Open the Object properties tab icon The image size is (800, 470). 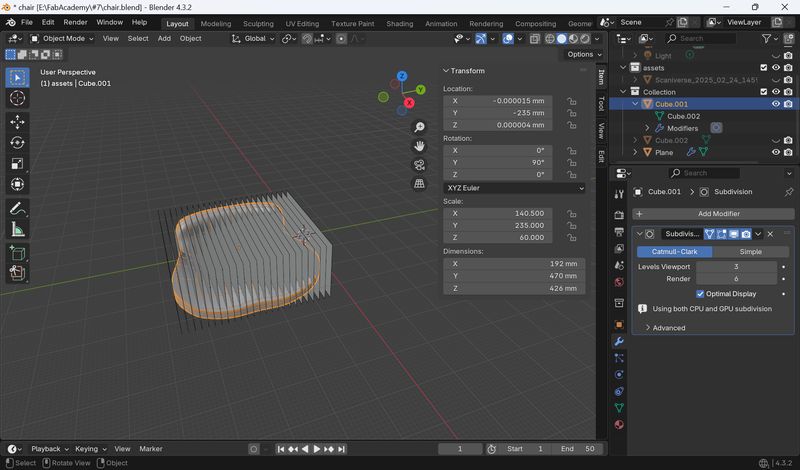(x=619, y=325)
